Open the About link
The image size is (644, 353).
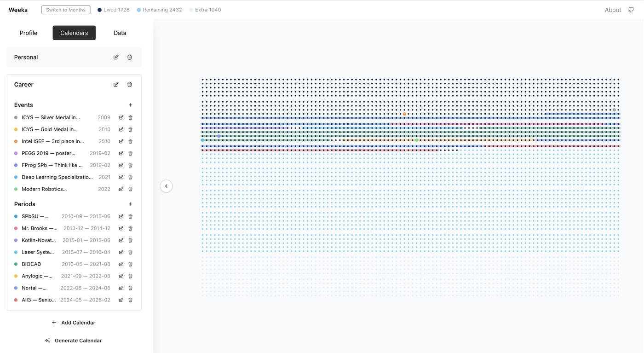(613, 10)
